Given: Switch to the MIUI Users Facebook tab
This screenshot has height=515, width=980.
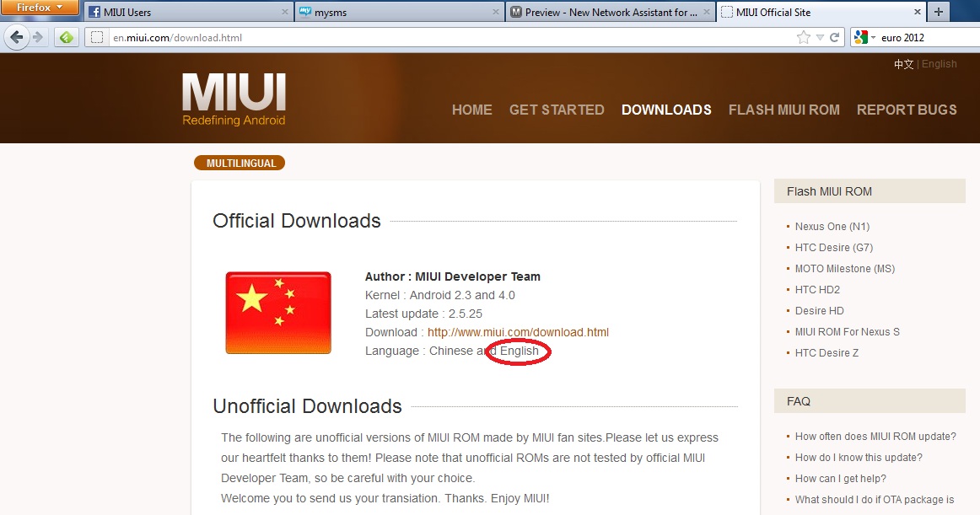Looking at the screenshot, I should (190, 12).
